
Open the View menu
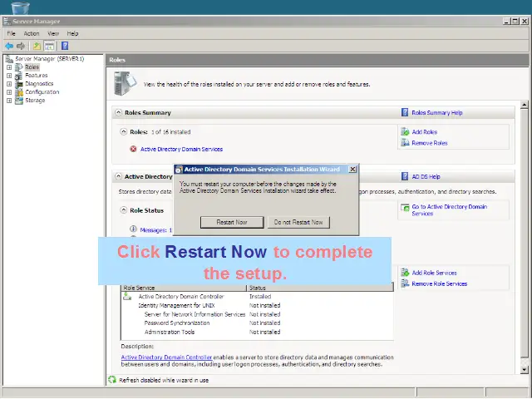[53, 33]
